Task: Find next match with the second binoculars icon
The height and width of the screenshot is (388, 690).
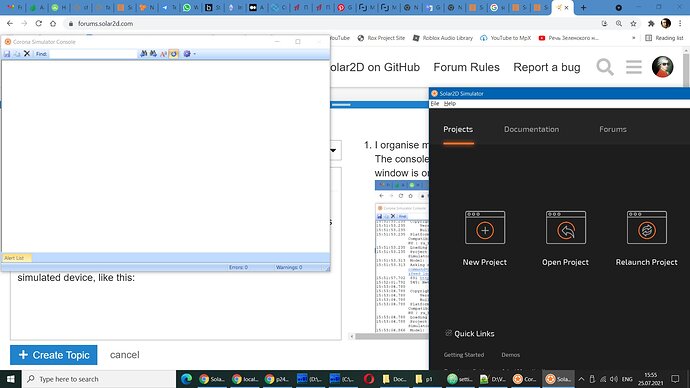Action: tap(153, 54)
